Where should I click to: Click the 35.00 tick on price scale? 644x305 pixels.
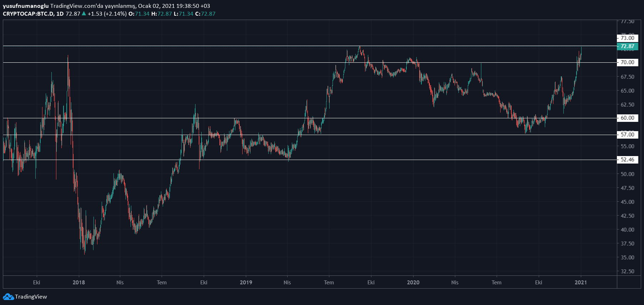point(627,257)
